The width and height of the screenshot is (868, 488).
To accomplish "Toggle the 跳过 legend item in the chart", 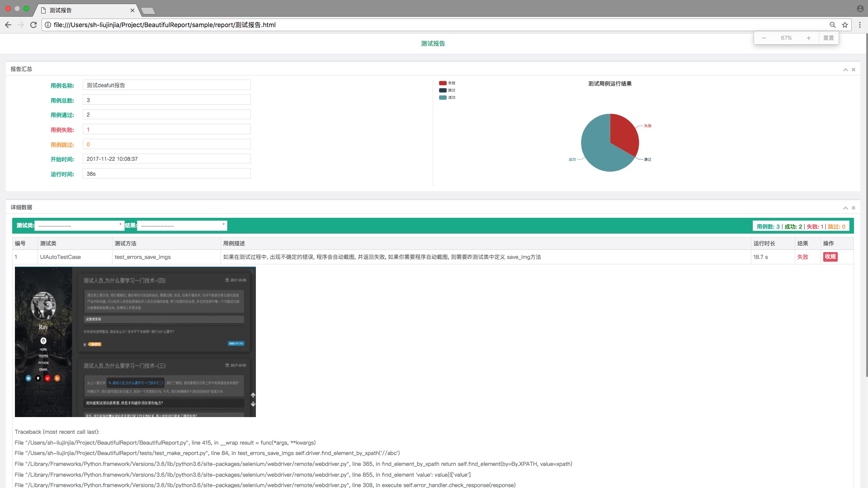I will [447, 90].
